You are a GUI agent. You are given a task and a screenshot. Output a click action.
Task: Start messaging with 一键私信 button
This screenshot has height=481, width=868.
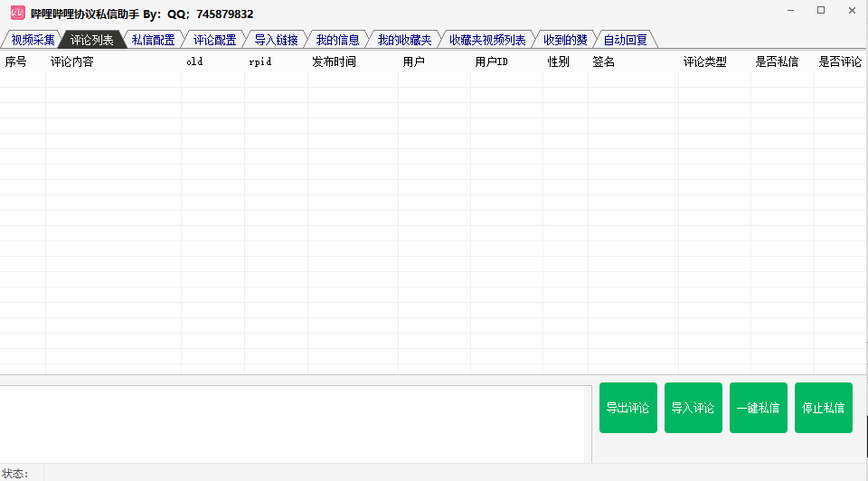(x=758, y=408)
